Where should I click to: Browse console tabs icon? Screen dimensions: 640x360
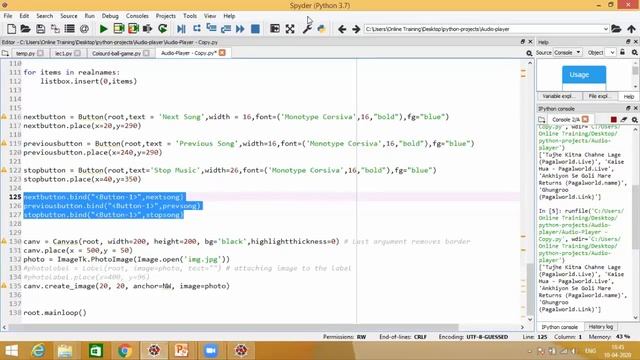[542, 119]
